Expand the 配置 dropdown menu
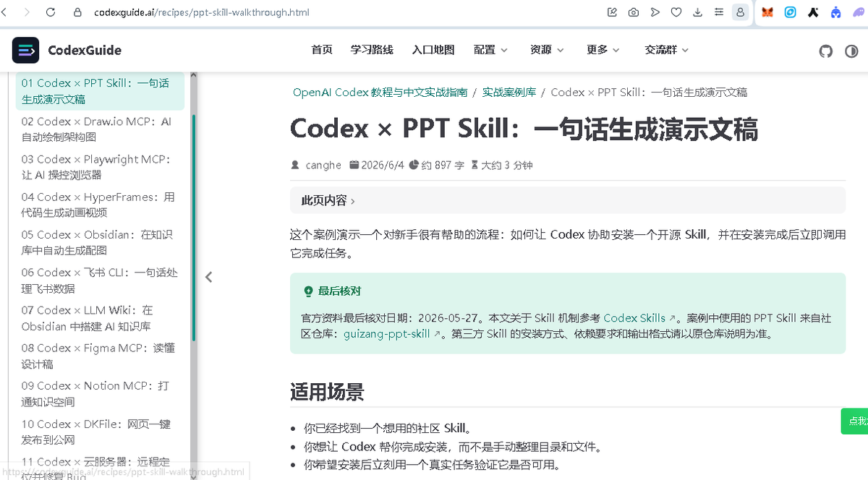This screenshot has height=480, width=868. (491, 50)
